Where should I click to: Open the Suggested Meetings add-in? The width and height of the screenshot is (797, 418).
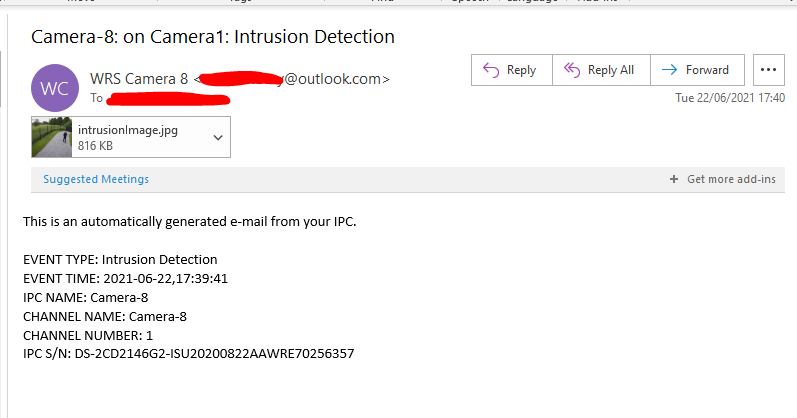[96, 179]
